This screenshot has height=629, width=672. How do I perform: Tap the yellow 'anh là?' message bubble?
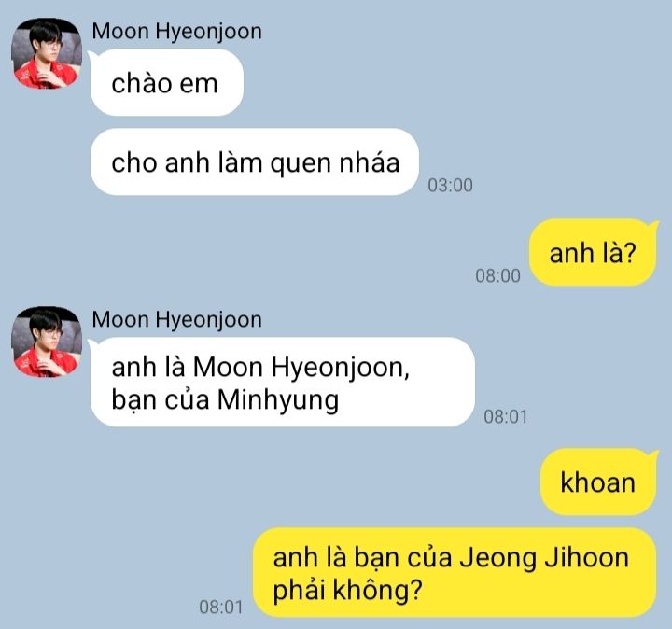[x=593, y=252]
